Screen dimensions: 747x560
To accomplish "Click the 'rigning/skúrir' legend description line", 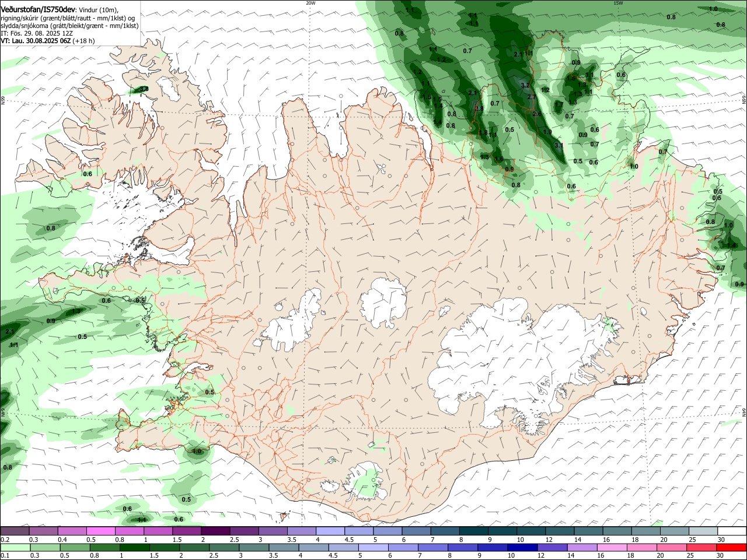I will pos(68,18).
